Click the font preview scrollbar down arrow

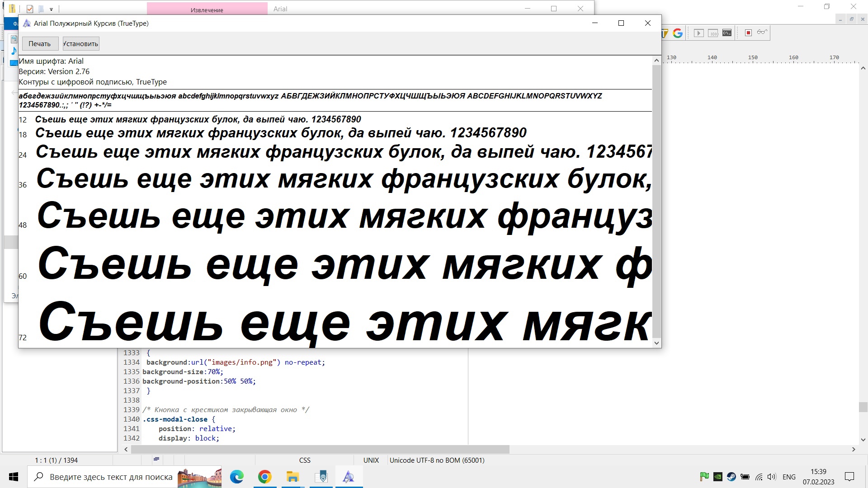point(656,343)
